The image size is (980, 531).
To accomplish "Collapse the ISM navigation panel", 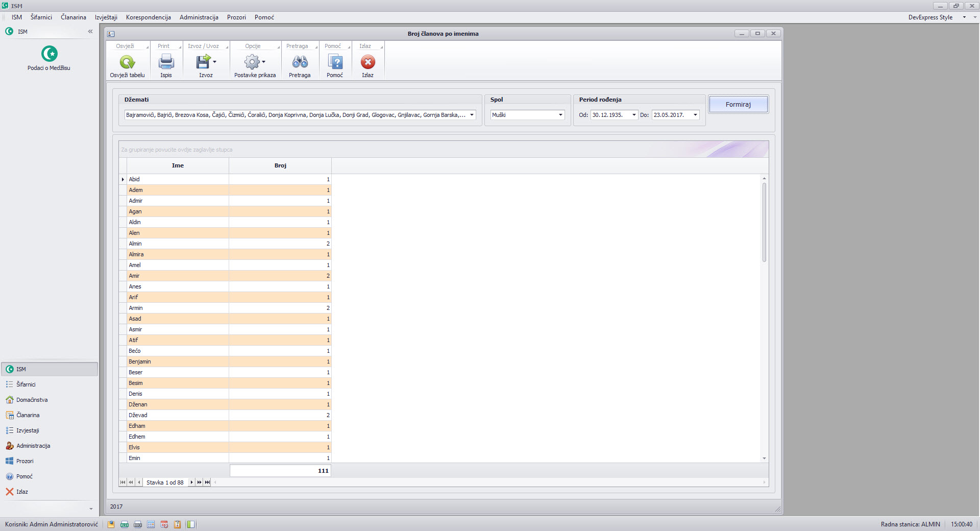I will point(90,32).
